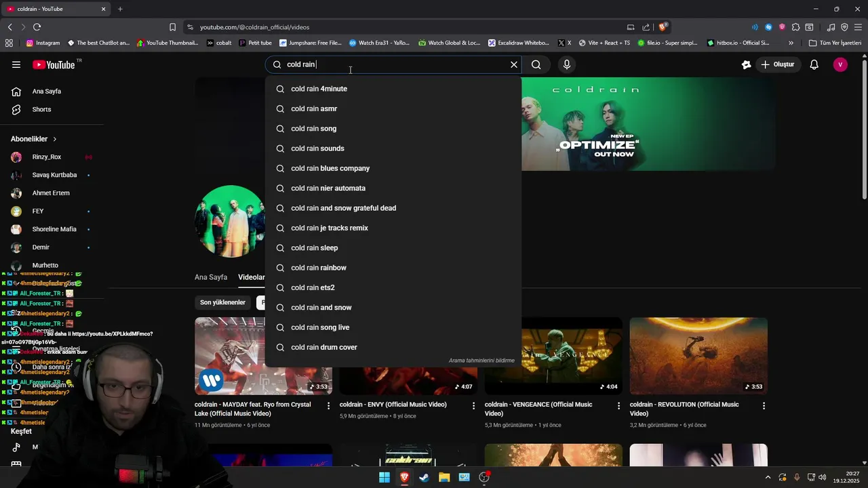Open the Windows Start button
Viewport: 868px width, 488px height.
coord(384,477)
